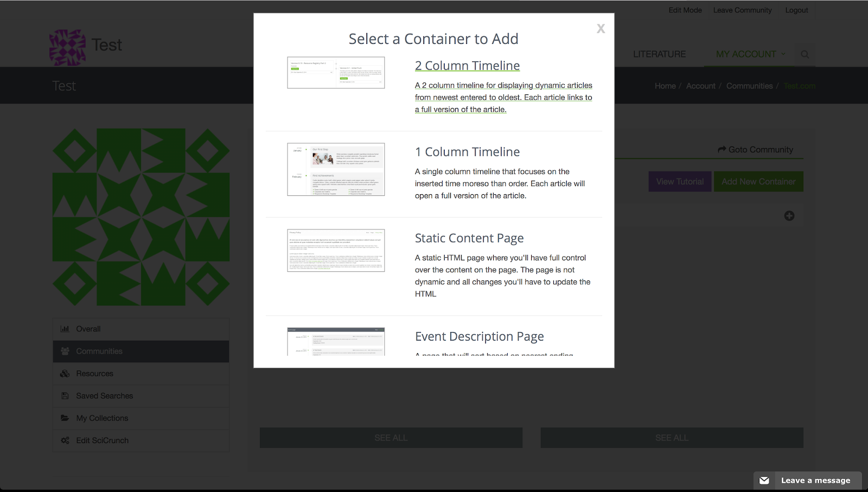Open Saved Searches in the sidebar
The image size is (868, 492).
[x=141, y=396]
